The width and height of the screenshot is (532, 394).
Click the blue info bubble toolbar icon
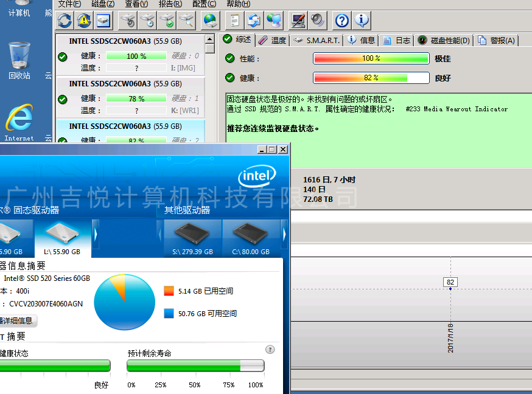coord(362,20)
